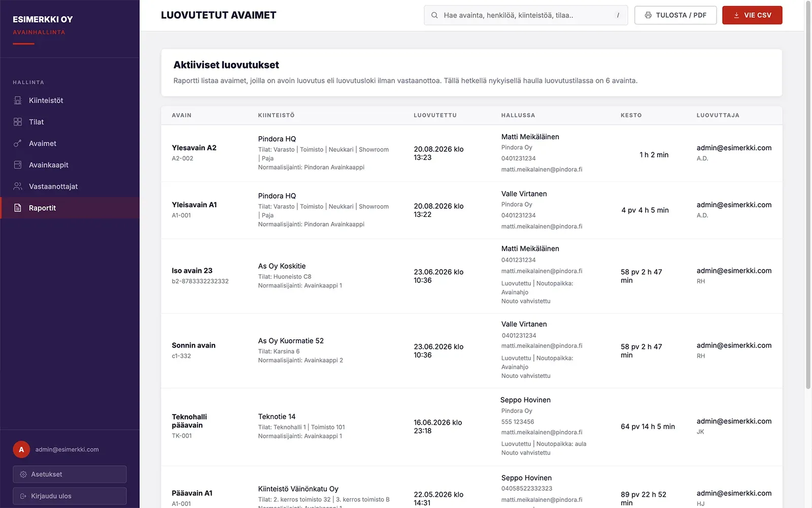Click the Avaimet key icon in sidebar
This screenshot has width=812, height=508.
[x=18, y=143]
